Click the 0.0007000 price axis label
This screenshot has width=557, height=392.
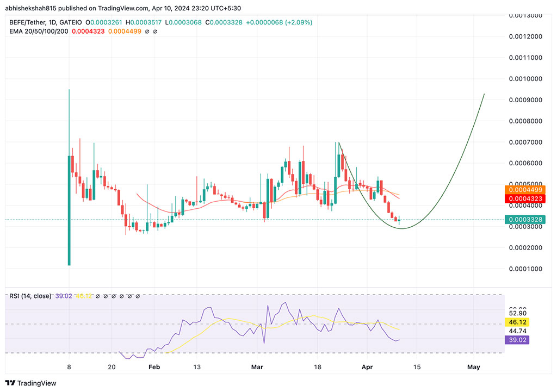point(526,142)
